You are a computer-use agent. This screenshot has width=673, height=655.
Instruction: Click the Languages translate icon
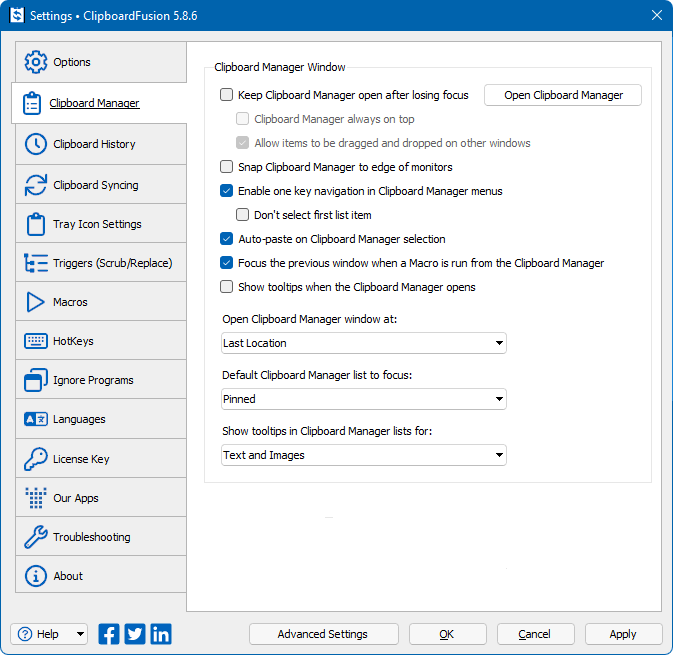pos(36,419)
